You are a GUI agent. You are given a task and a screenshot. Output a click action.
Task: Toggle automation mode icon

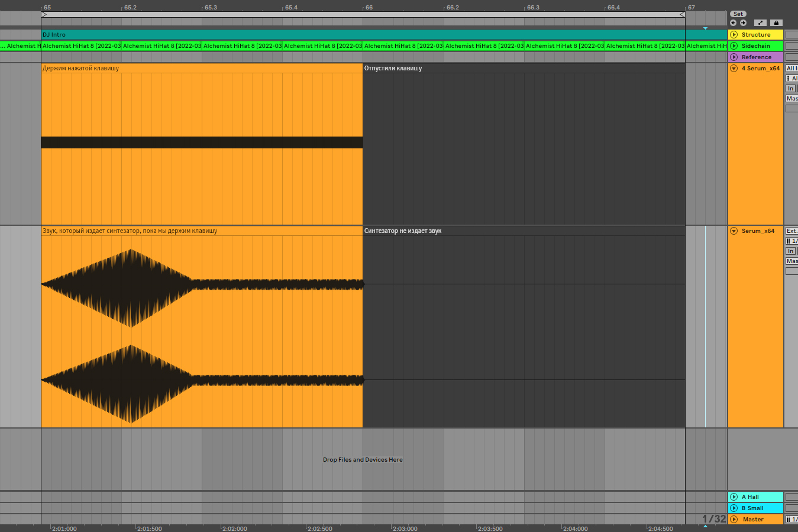pos(761,23)
